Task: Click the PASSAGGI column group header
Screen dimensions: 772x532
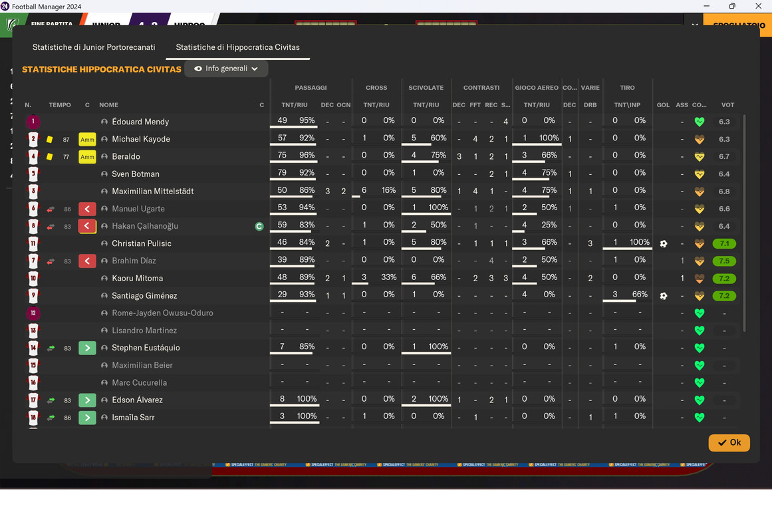Action: pyautogui.click(x=311, y=88)
